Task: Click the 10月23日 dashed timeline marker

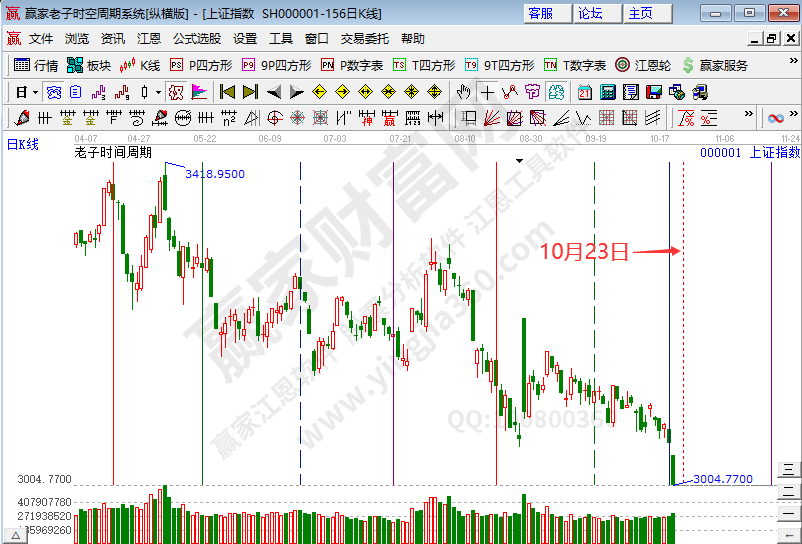Action: point(683,300)
